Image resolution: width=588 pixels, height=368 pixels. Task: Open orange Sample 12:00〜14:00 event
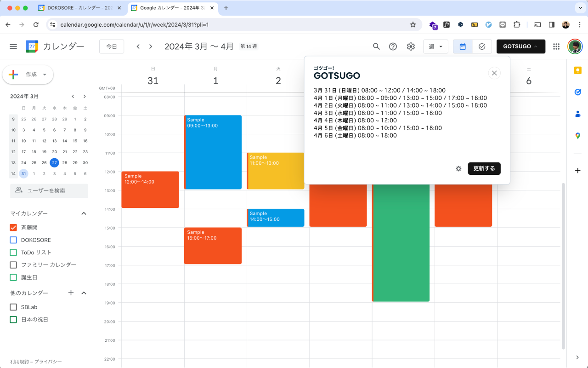[x=150, y=190]
